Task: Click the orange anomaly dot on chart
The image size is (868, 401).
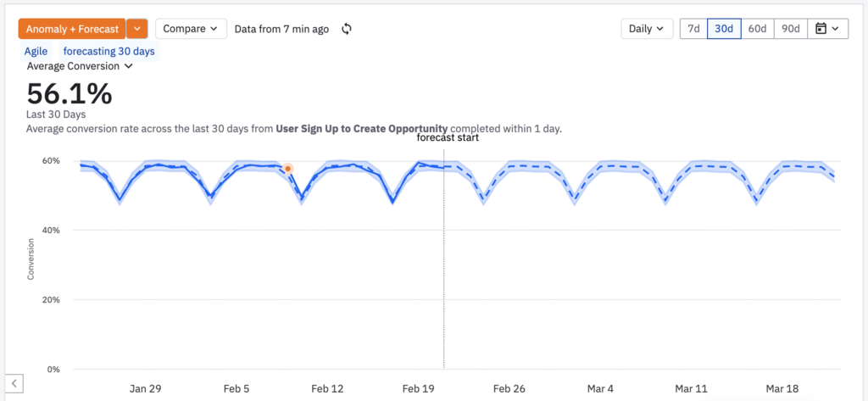Action: point(288,169)
